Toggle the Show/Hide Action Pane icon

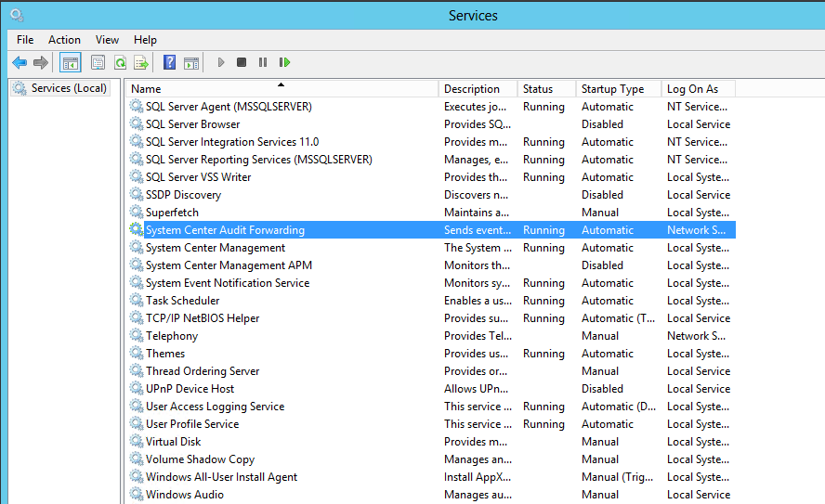191,63
